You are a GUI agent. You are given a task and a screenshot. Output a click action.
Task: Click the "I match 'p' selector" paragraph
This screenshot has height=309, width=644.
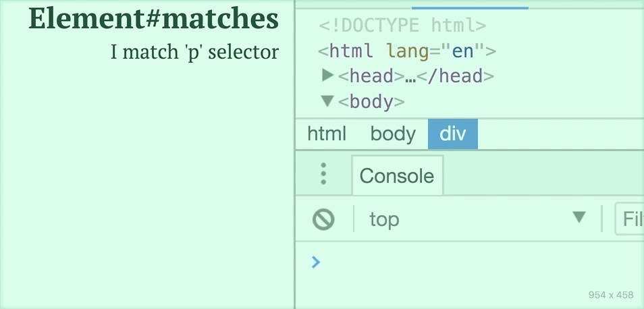click(194, 52)
